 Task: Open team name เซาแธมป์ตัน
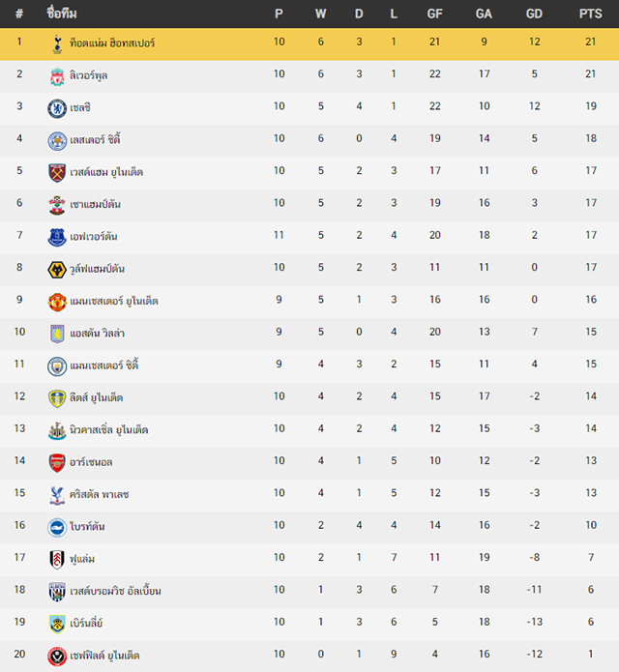(x=95, y=204)
